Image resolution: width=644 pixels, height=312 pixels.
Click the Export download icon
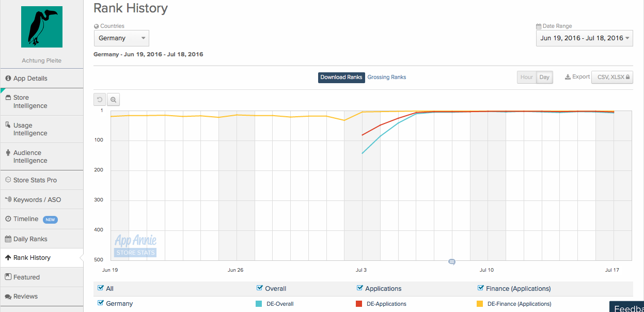(x=568, y=77)
